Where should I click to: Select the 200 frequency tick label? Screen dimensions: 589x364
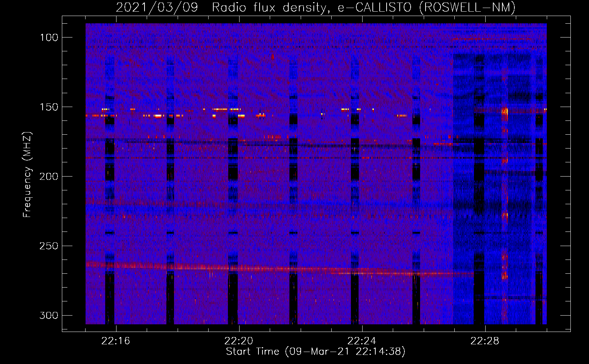49,177
